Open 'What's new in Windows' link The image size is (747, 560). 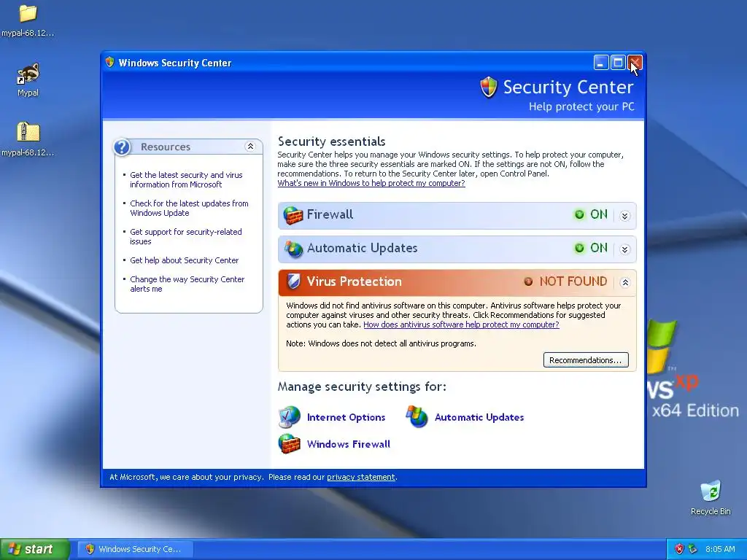(371, 183)
